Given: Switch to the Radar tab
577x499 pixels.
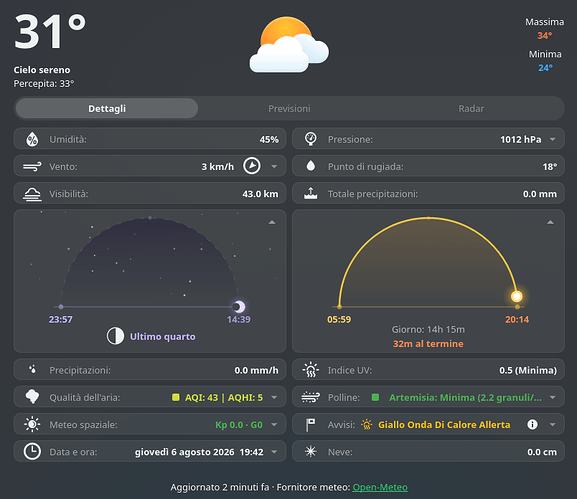Looking at the screenshot, I should (x=471, y=109).
